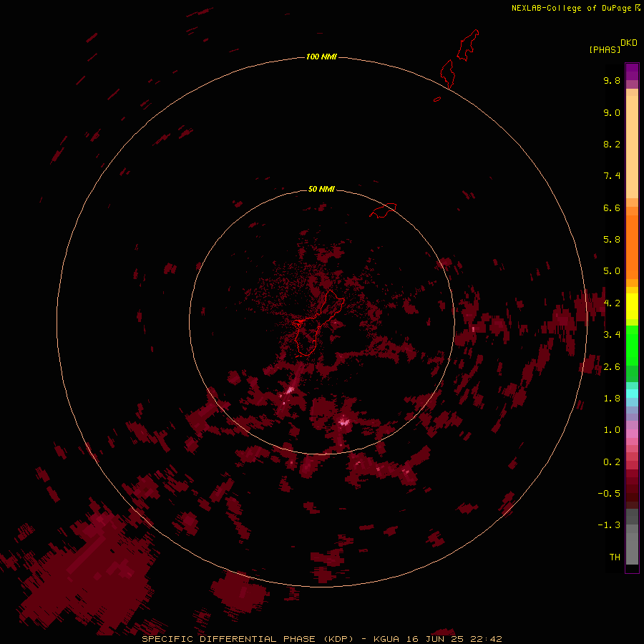Click the 5.8 colorbar value label
Image resolution: width=644 pixels, height=644 pixels.
[x=612, y=240]
